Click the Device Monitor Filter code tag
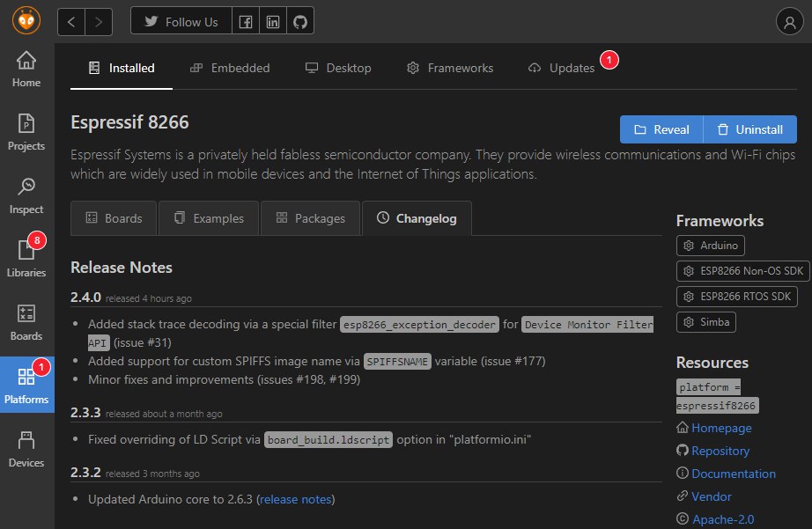The height and width of the screenshot is (529, 812). tap(587, 325)
